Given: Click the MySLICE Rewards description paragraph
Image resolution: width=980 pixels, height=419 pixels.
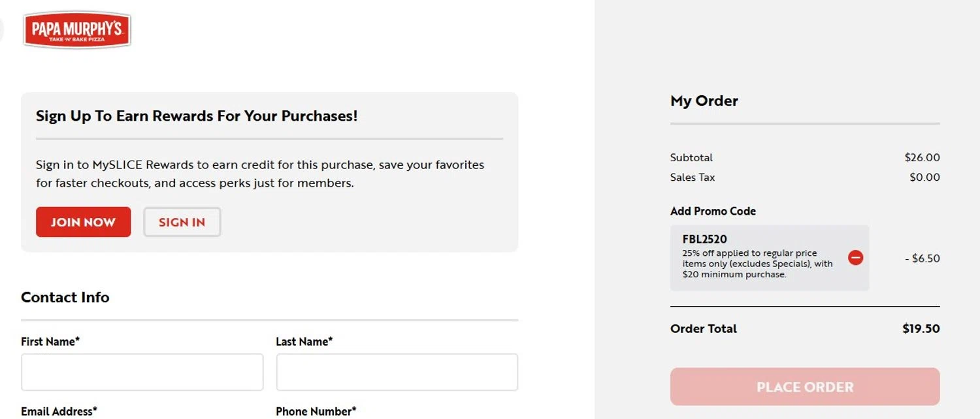Looking at the screenshot, I should click(x=260, y=174).
